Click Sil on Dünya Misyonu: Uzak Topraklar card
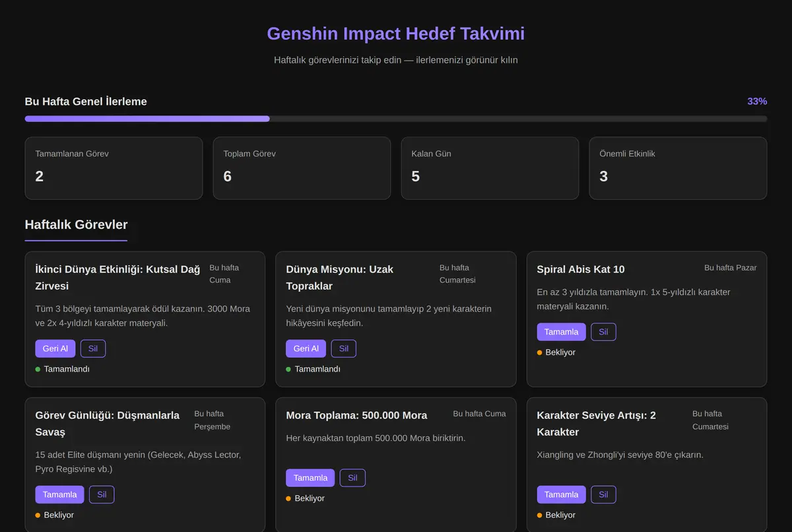The height and width of the screenshot is (532, 792). coord(344,349)
